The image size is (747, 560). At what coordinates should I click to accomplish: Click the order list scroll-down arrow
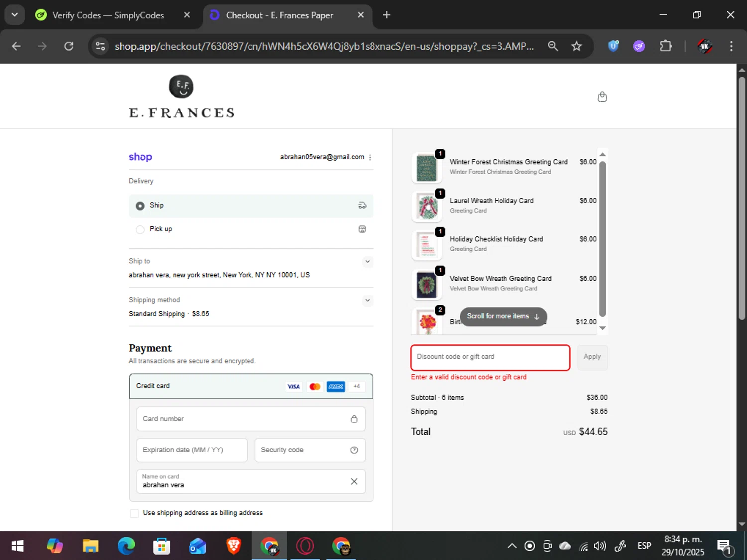(x=602, y=328)
